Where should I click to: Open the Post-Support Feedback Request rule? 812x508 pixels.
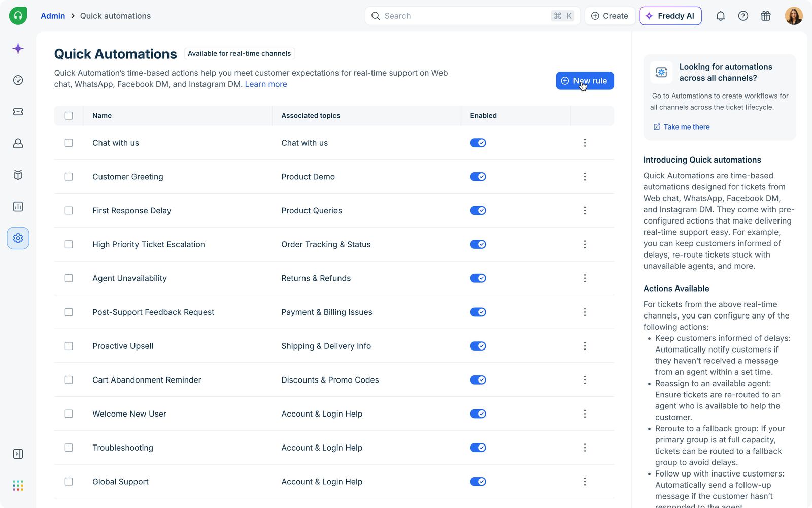click(153, 312)
